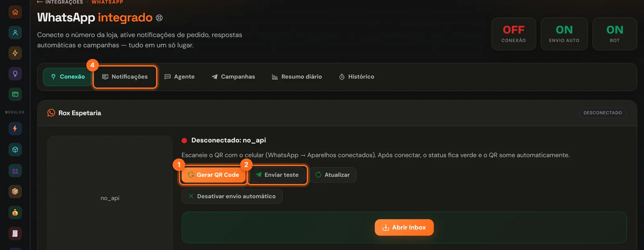This screenshot has height=250, width=644.
Task: Open the teal cube module icon
Action: coord(15,150)
